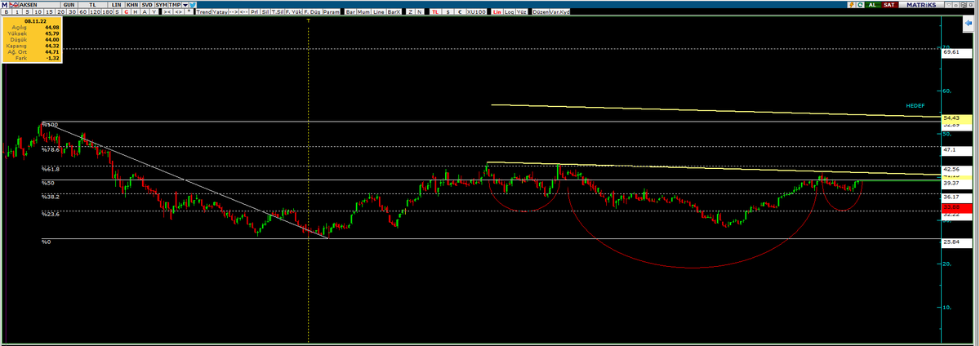
Task: Click the F. Düş button
Action: [x=312, y=12]
